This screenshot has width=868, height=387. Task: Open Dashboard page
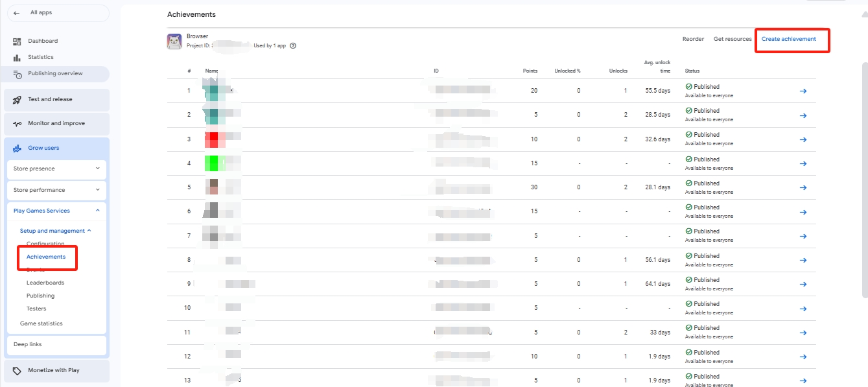click(x=43, y=41)
